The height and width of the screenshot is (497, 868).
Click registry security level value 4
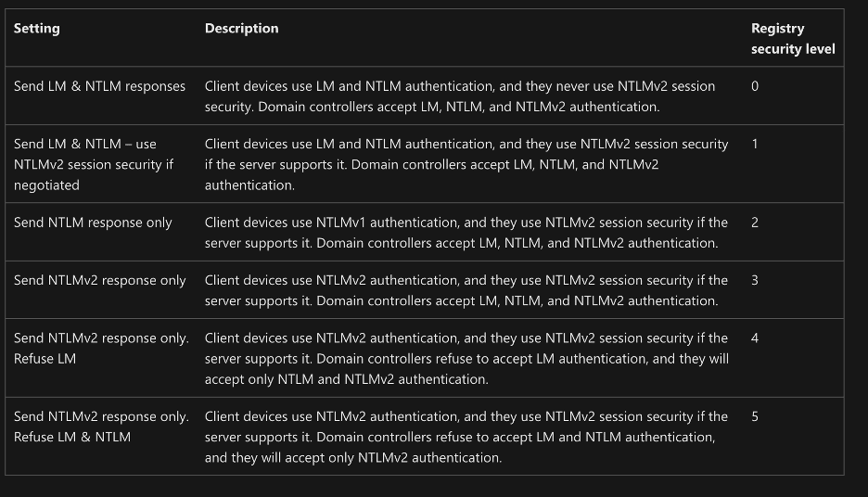755,338
